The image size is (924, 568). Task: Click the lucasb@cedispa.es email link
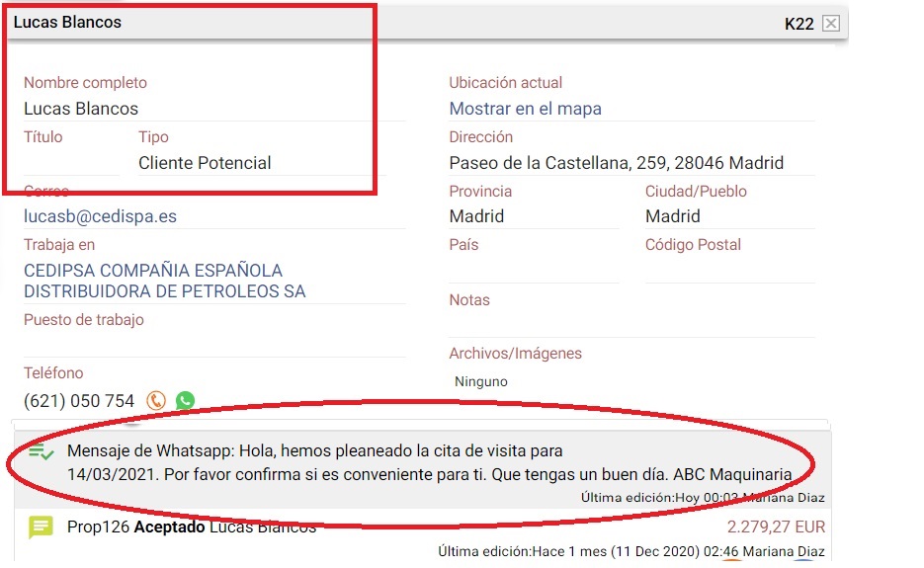(100, 216)
